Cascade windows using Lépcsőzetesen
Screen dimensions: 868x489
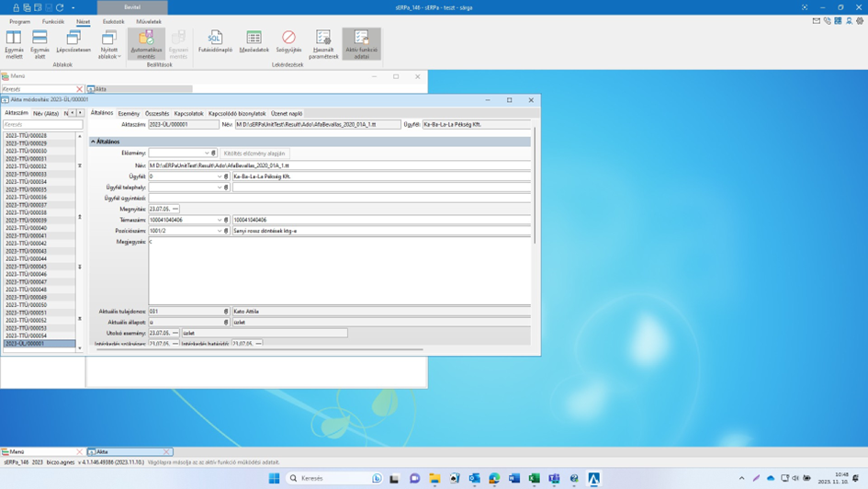point(73,39)
